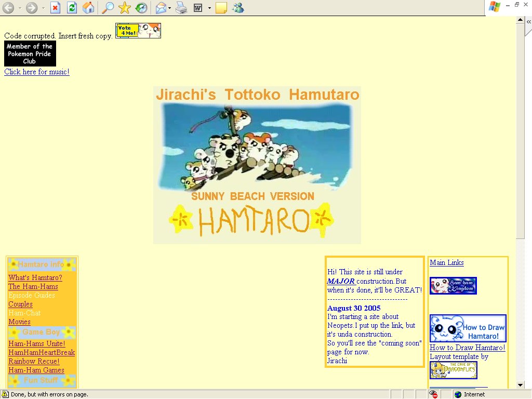Open the 'Couples' sidebar link

coord(20,304)
